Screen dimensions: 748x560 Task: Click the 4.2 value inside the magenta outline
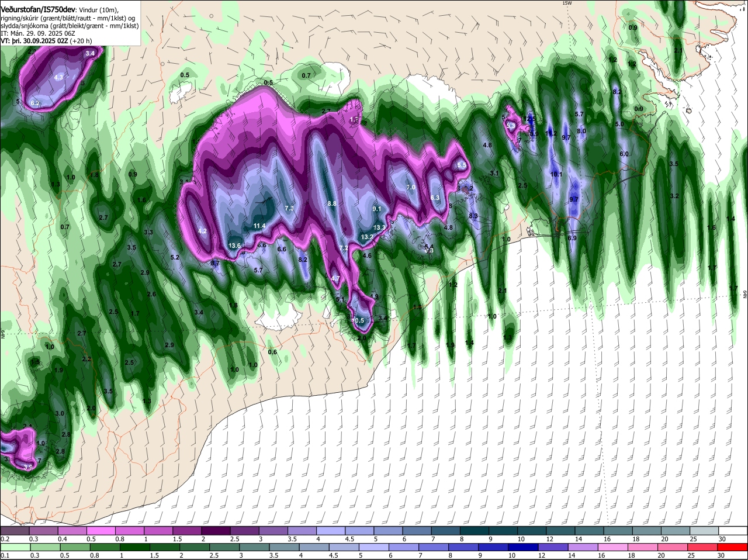203,231
